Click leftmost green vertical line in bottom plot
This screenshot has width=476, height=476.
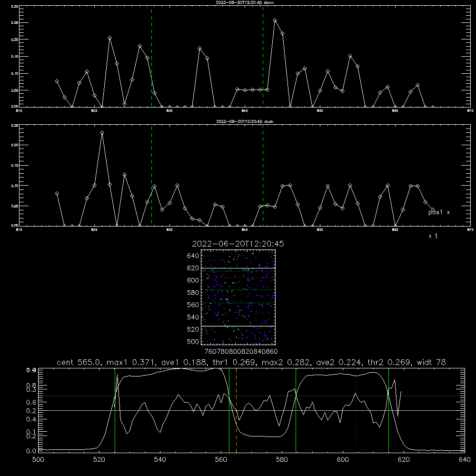[x=115, y=410]
